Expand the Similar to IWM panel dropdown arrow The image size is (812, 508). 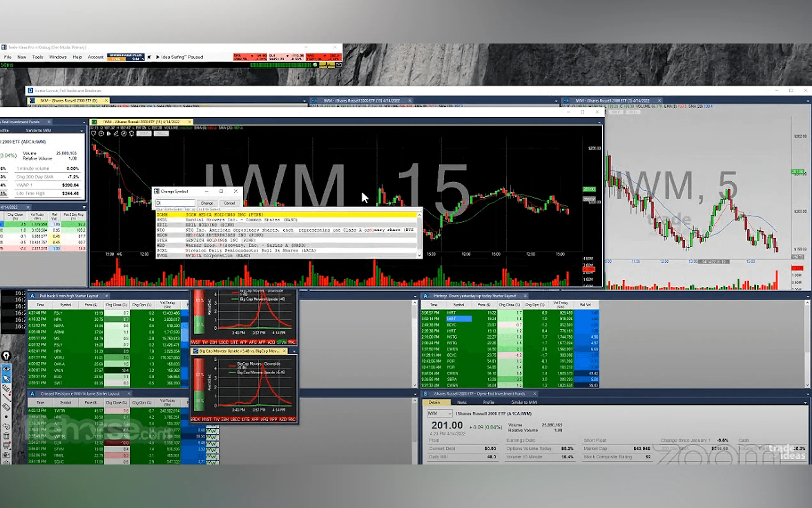(x=82, y=131)
